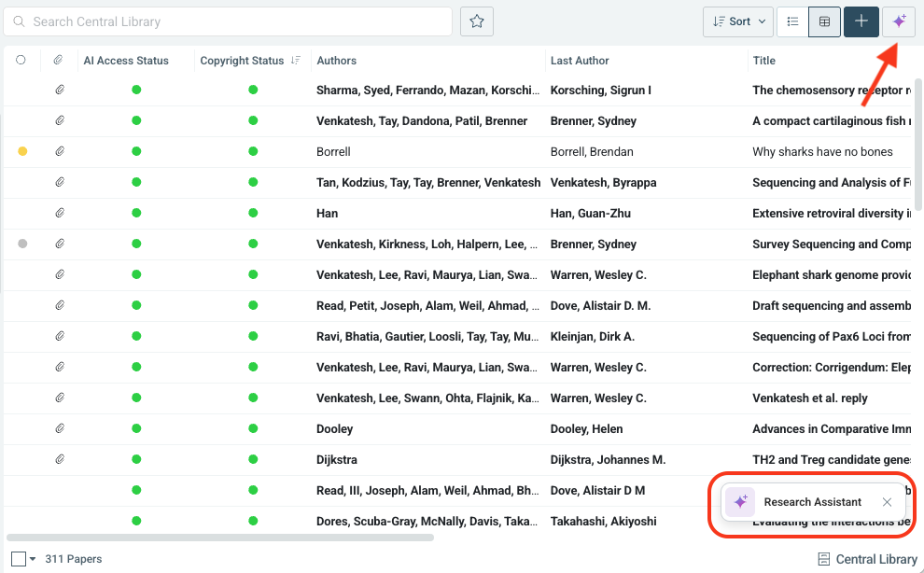This screenshot has height=573, width=924.
Task: Click the AI access green dot for Borrell
Action: (136, 151)
